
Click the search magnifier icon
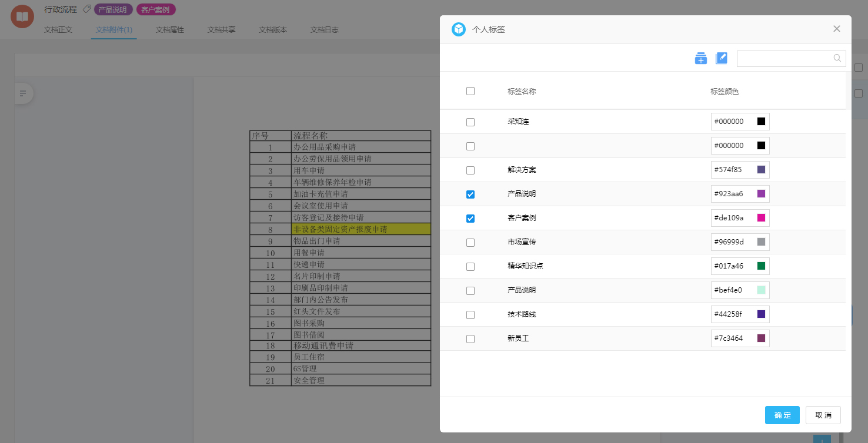pos(837,58)
